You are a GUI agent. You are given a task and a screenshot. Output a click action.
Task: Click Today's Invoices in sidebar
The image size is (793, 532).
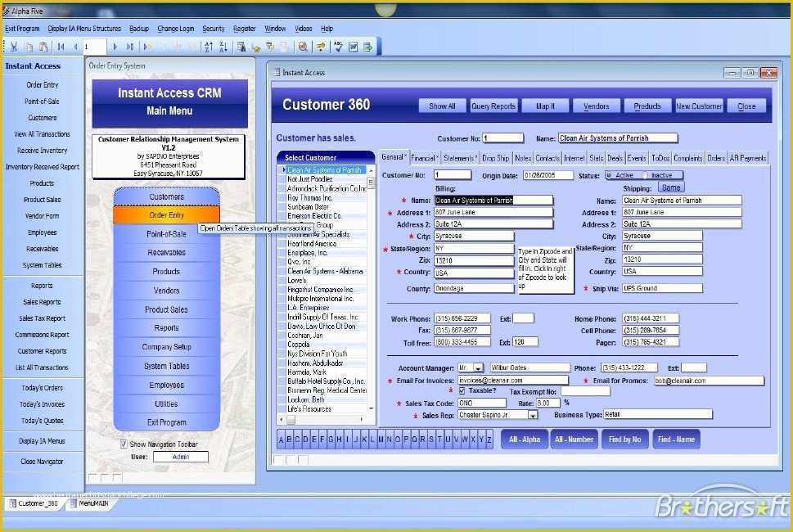pos(42,404)
